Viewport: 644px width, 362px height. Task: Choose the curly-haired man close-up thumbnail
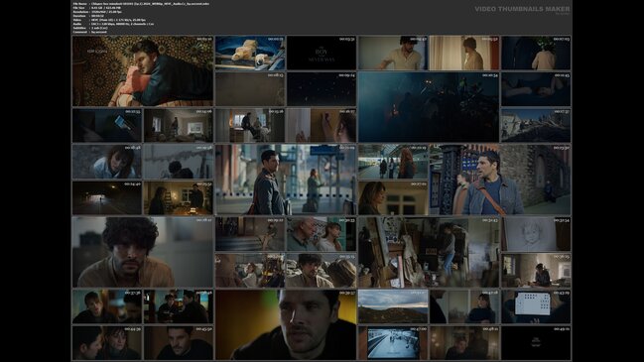[x=143, y=252]
